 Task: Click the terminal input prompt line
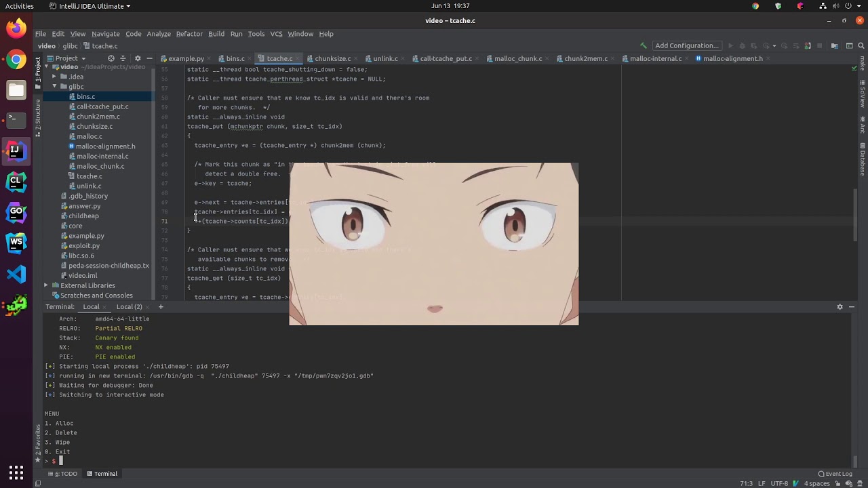(448, 461)
